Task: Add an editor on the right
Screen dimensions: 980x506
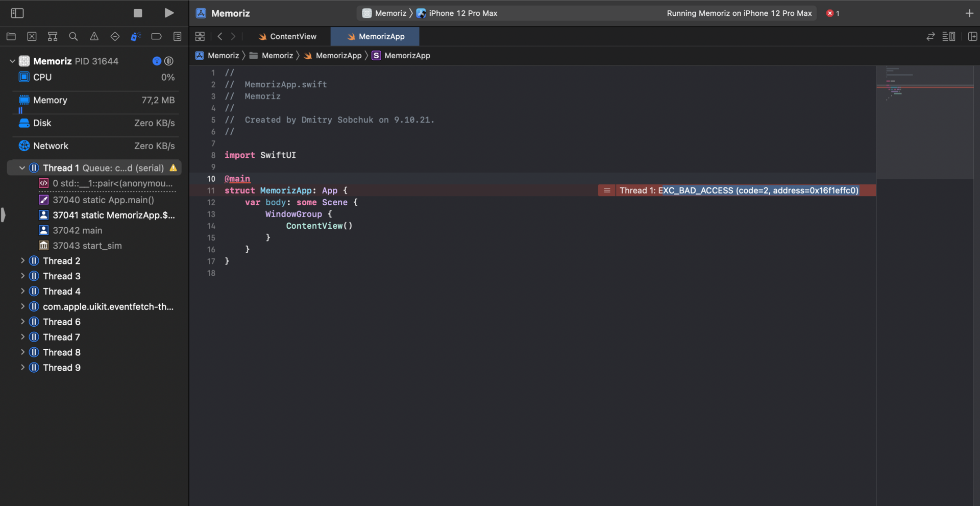Action: coord(972,36)
